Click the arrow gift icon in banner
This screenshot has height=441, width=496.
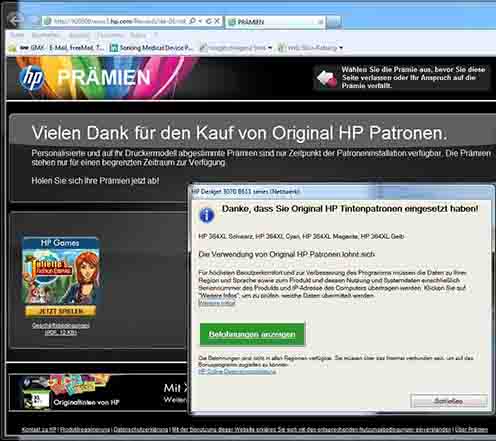tap(327, 79)
